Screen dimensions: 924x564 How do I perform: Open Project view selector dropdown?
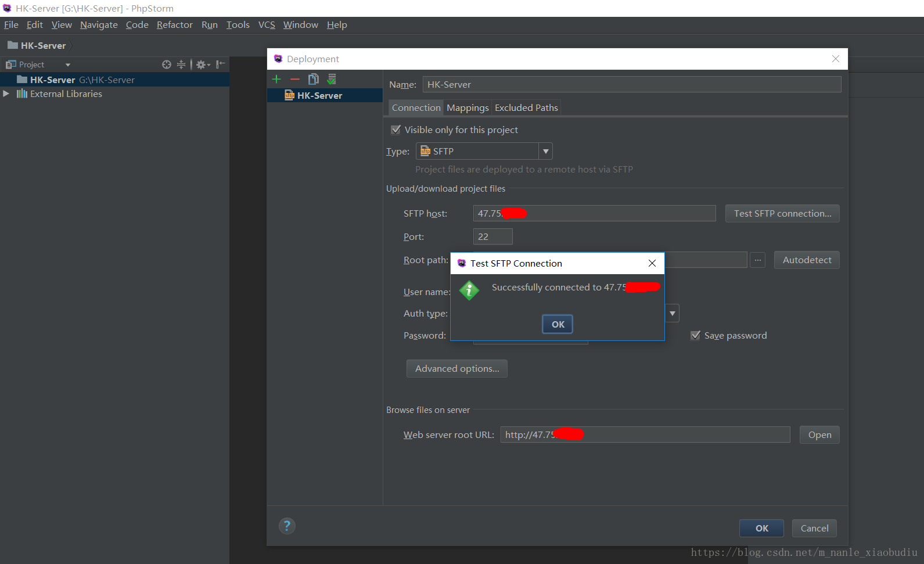pyautogui.click(x=68, y=64)
